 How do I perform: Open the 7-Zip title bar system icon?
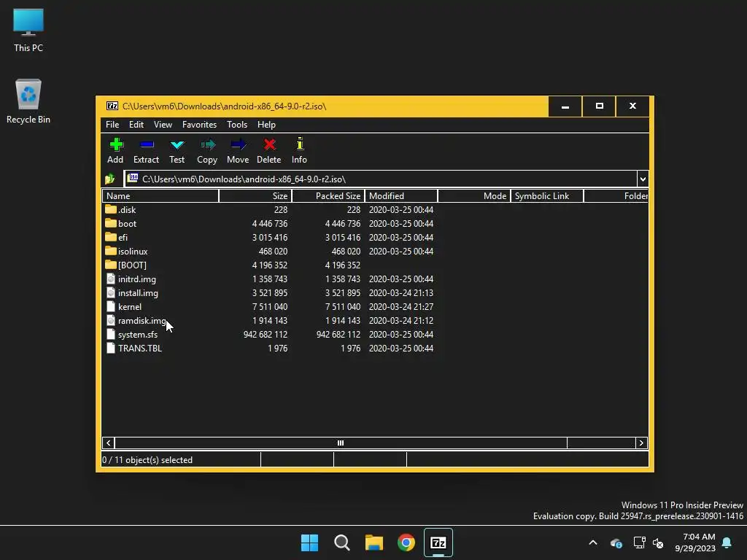coord(112,106)
